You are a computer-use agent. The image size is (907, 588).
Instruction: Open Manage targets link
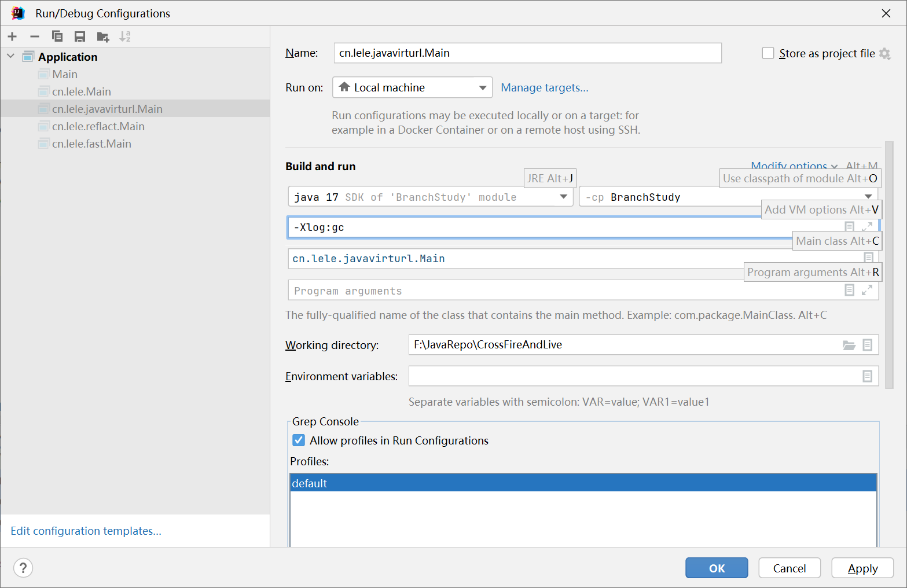(x=544, y=87)
